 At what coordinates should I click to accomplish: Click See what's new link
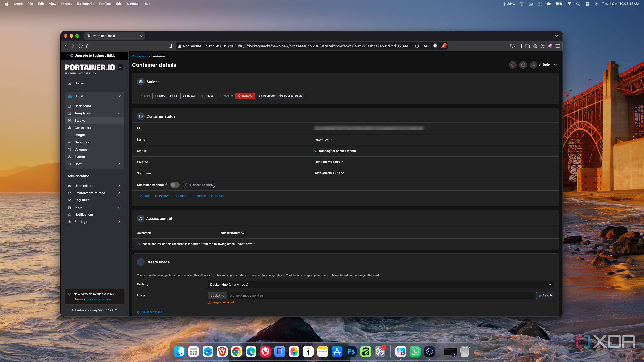99,299
